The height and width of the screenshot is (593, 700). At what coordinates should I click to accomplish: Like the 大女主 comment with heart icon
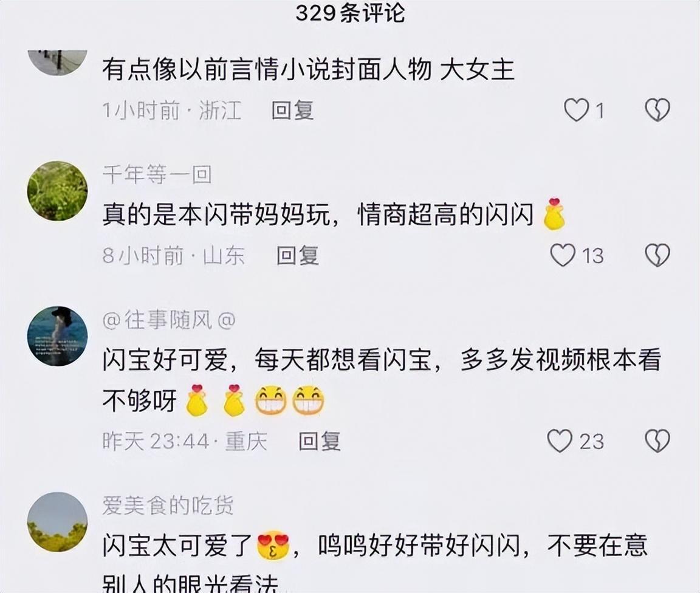point(576,110)
